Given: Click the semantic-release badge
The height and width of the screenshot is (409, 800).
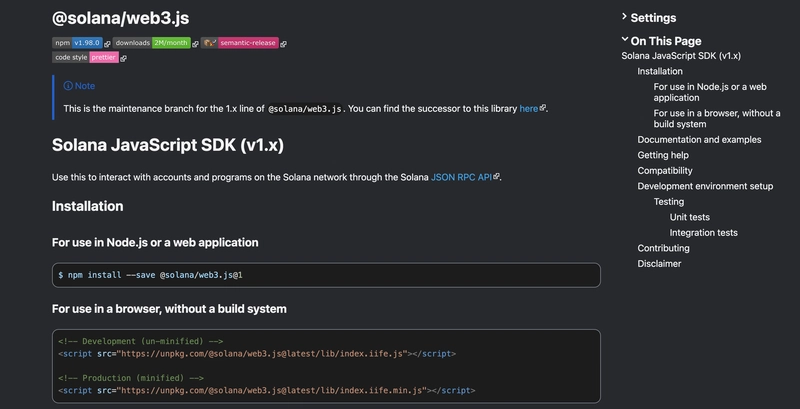Looking at the screenshot, I should click(239, 43).
